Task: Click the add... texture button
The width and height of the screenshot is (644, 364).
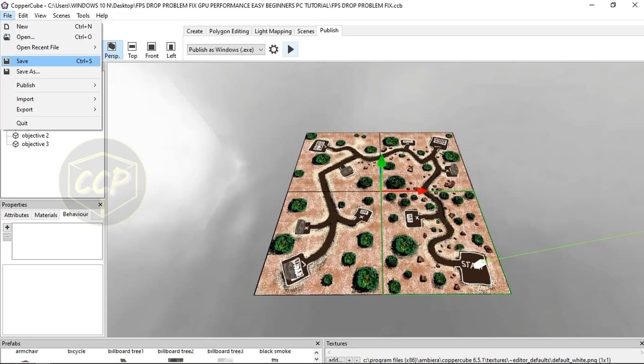Action: coord(334,360)
